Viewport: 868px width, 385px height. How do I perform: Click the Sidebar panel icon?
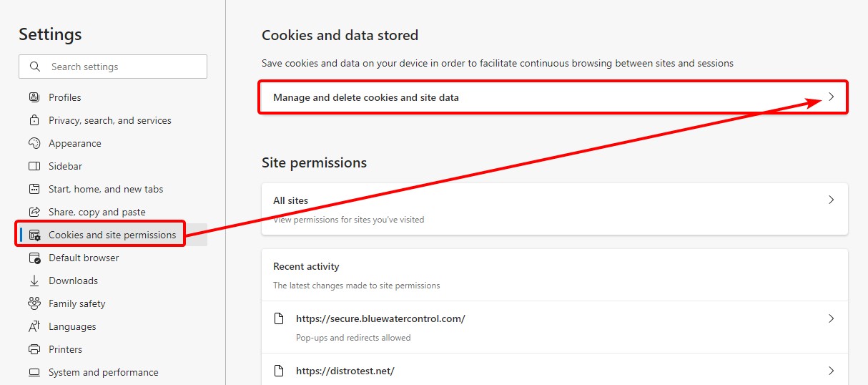tap(34, 166)
